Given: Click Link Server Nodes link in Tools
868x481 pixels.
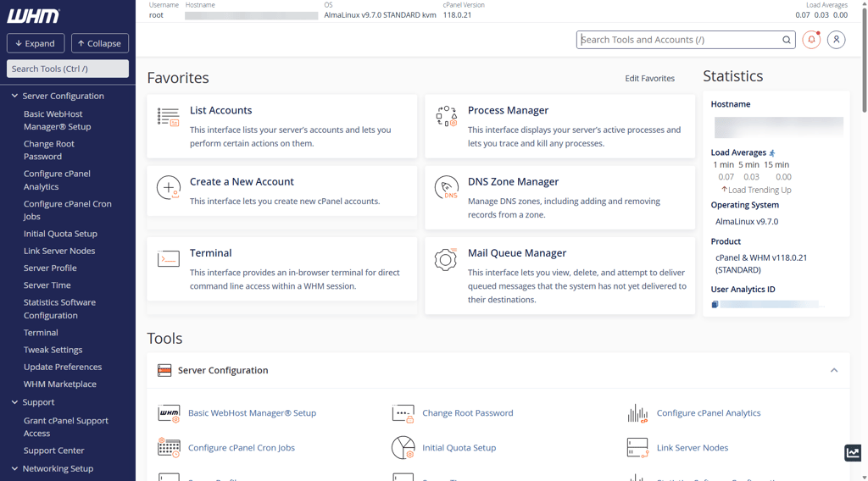Looking at the screenshot, I should (693, 448).
